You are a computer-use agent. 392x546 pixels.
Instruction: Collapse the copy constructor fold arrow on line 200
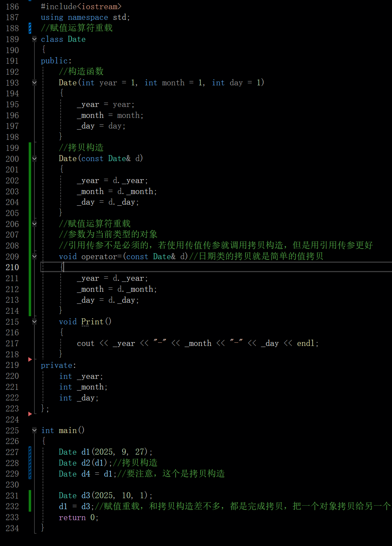point(34,159)
